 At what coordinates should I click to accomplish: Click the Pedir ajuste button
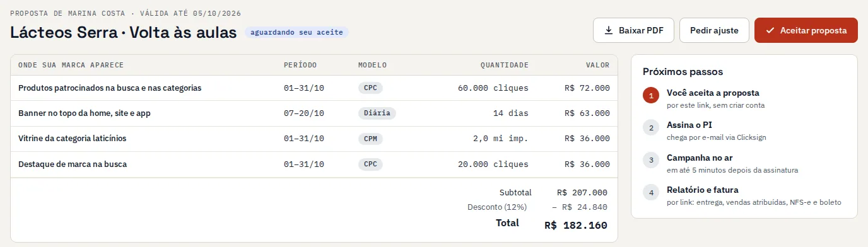[714, 30]
